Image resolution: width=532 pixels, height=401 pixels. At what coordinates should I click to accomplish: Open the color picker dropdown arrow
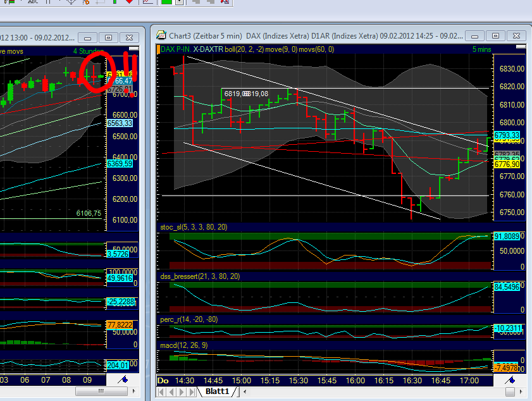180,3
